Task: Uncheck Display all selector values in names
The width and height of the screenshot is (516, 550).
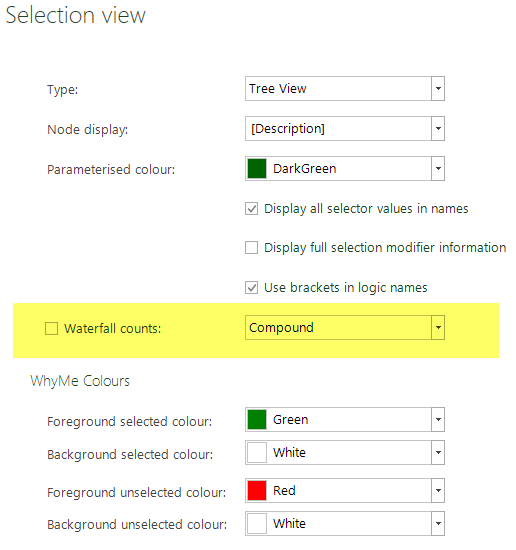Action: 252,208
